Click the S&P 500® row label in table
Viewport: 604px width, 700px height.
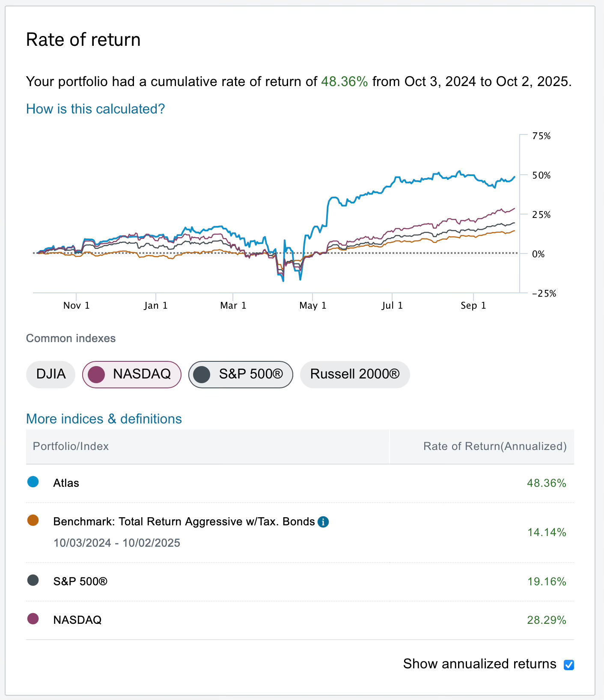[80, 581]
